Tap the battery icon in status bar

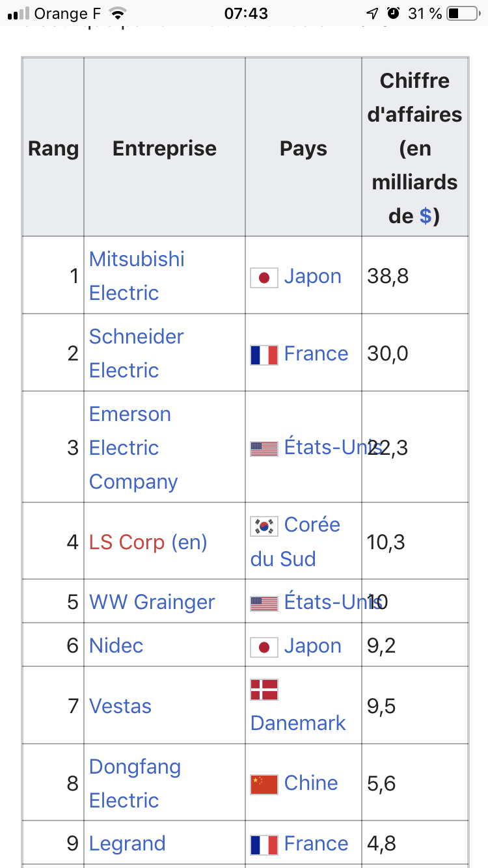click(x=463, y=13)
